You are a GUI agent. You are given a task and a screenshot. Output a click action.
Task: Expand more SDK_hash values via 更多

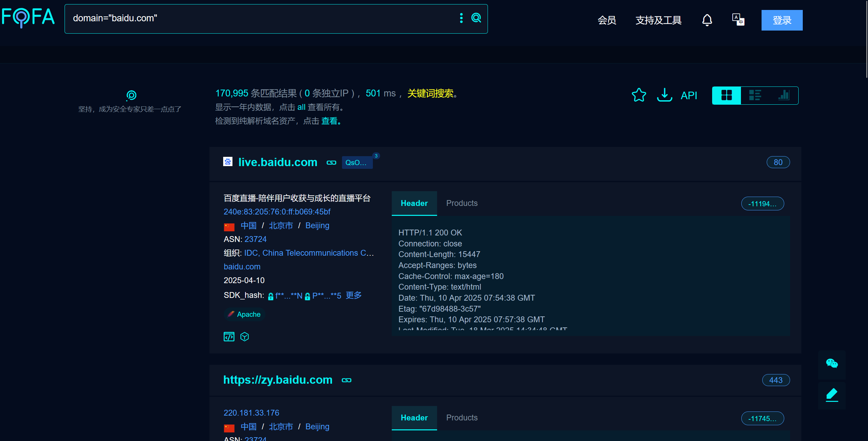[354, 295]
